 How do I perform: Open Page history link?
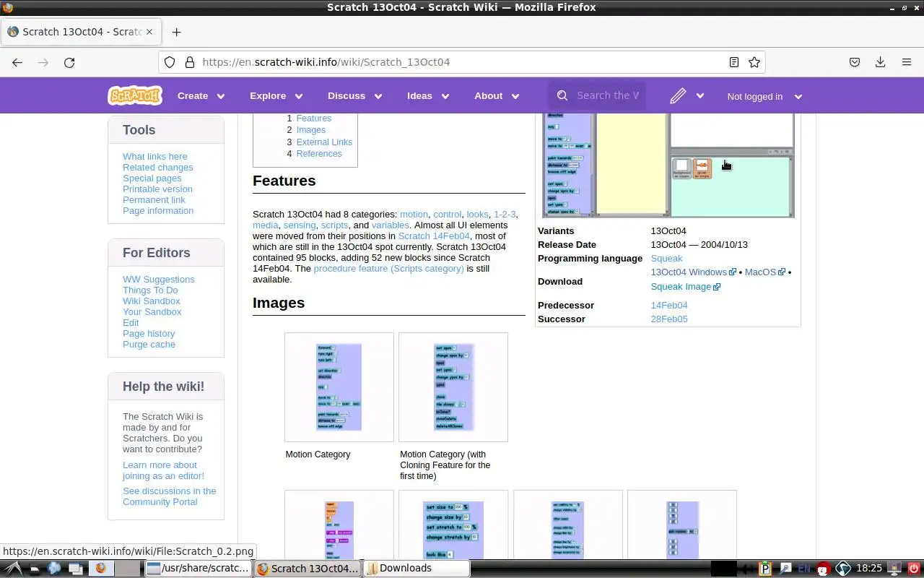click(149, 334)
